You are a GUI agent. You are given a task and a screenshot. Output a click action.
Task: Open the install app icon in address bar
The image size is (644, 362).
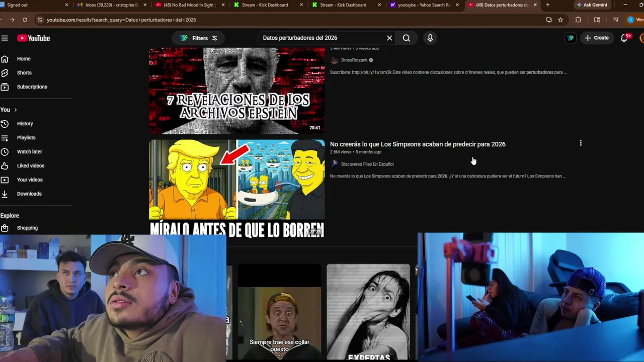[549, 20]
